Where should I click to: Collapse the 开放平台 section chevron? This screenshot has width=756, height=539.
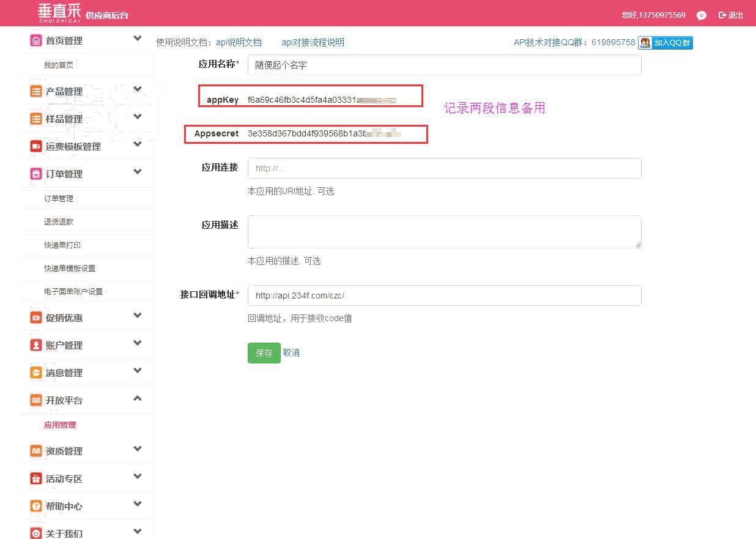click(138, 398)
